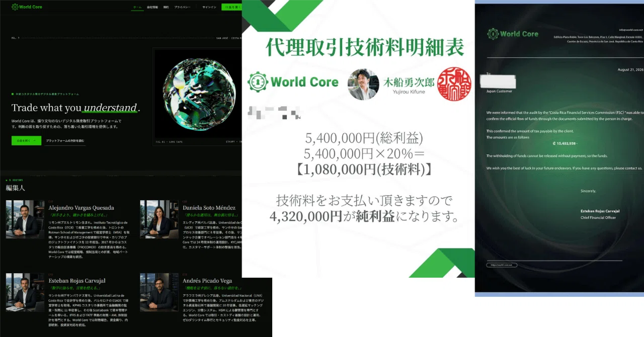
Task: Click the 'Sincerely,' closing in letter
Action: point(588,191)
